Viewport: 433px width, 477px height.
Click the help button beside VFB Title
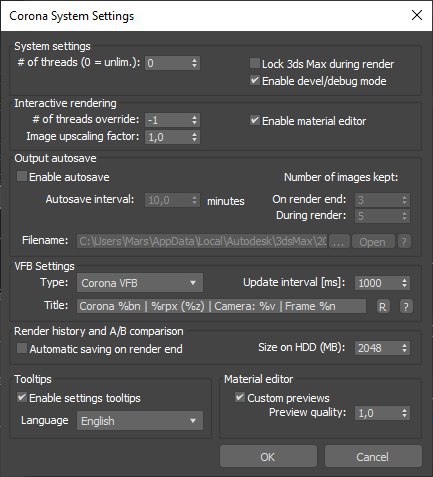click(406, 306)
